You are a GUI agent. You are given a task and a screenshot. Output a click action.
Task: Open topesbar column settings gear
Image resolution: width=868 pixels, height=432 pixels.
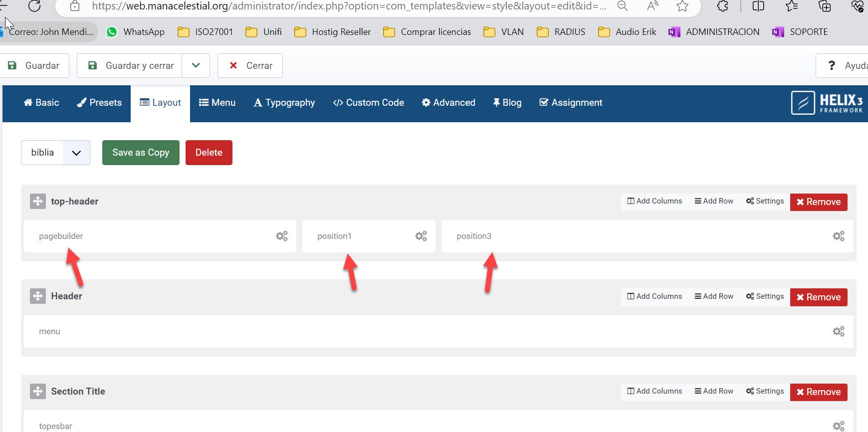tap(839, 426)
